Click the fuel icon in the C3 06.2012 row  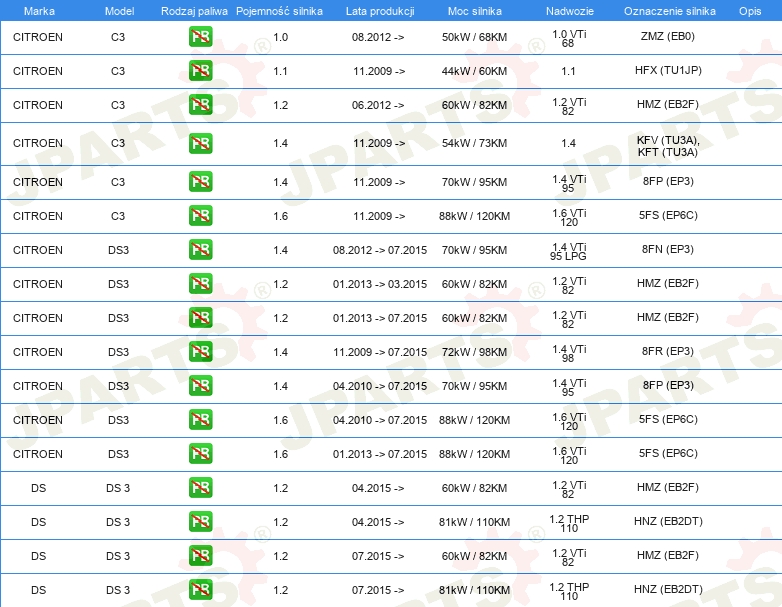(x=200, y=105)
